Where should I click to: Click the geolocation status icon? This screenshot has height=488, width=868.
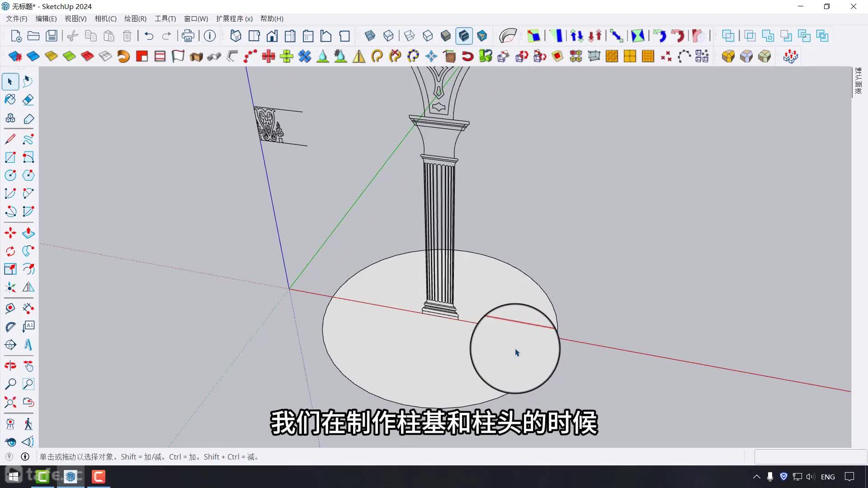9,457
